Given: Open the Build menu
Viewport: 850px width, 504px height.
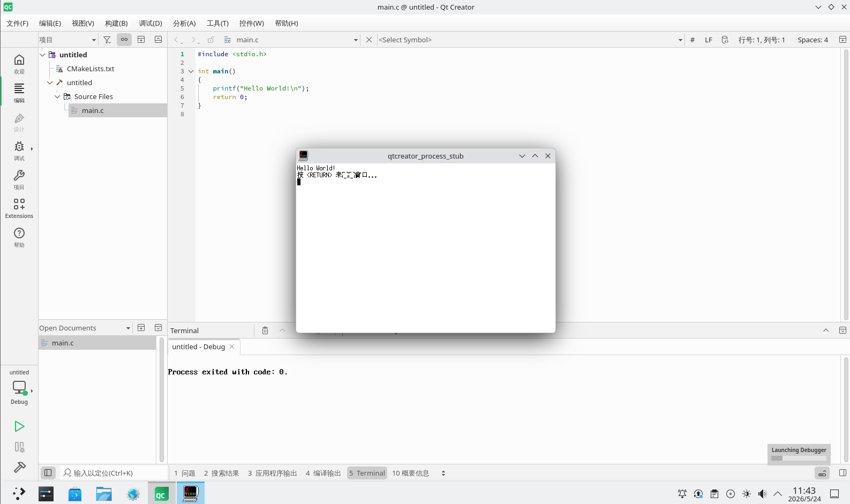Looking at the screenshot, I should 116,23.
